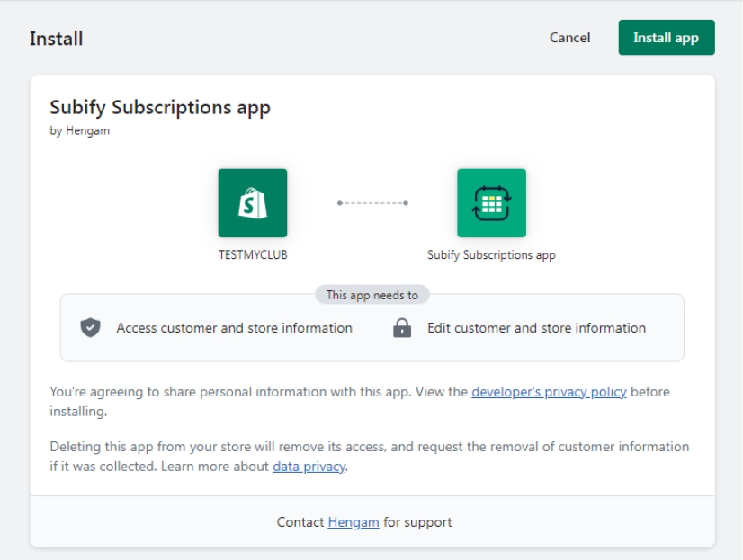743x560 pixels.
Task: Click 'Edit customer and store information' text
Action: [x=536, y=328]
